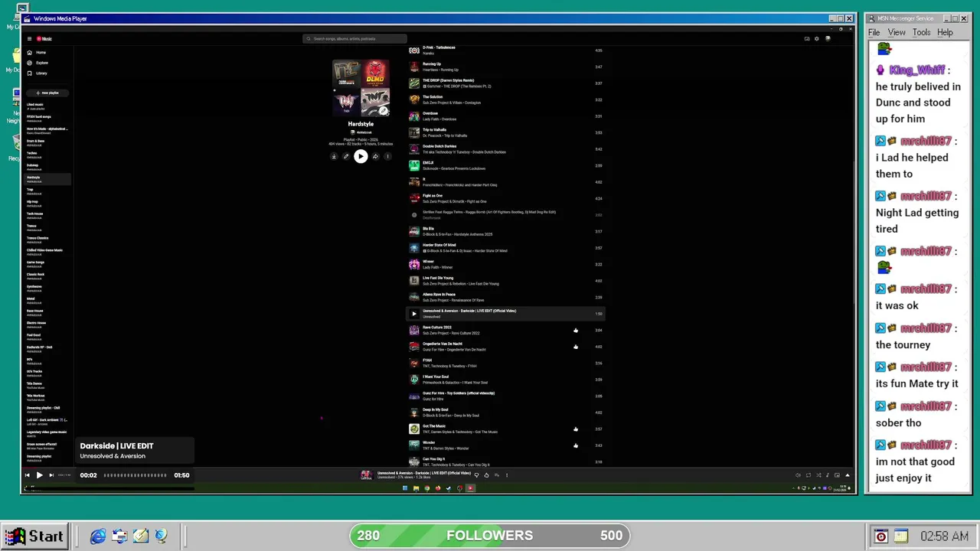Open the Hip Hop playlist

click(47, 203)
